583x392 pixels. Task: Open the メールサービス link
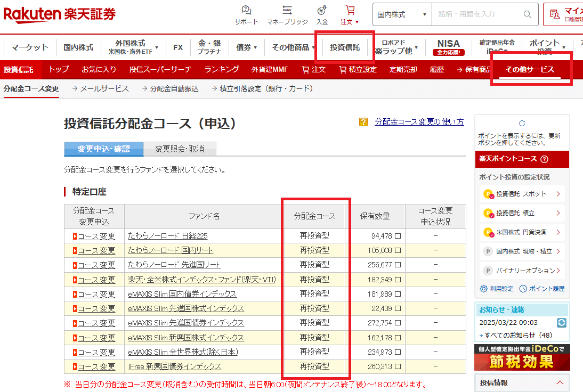coord(104,89)
